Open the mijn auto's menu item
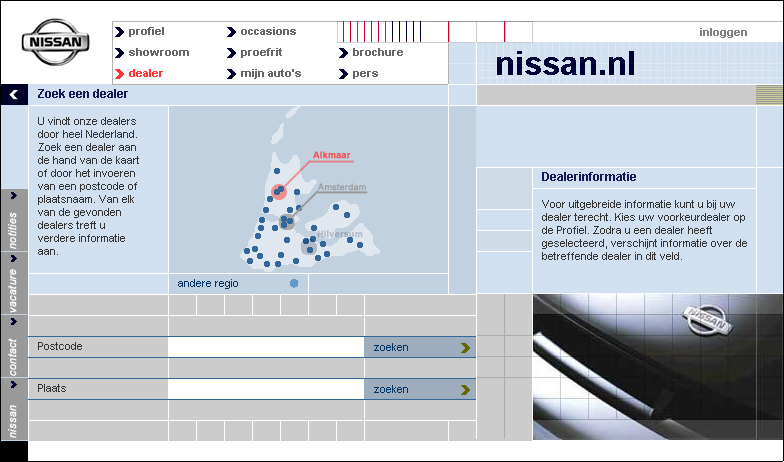 coord(270,74)
